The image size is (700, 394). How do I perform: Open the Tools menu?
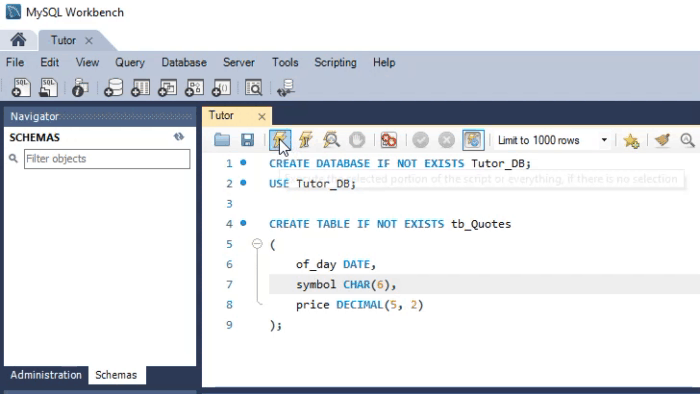[285, 62]
